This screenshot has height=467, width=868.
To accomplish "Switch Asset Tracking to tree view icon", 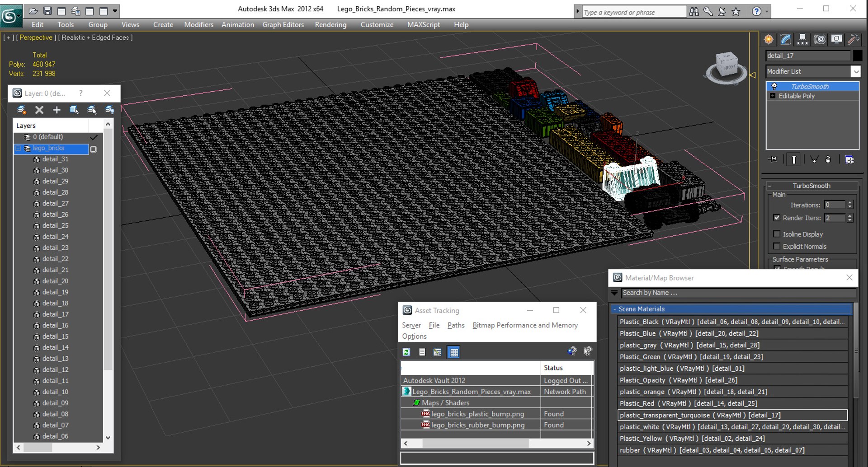I will 437,352.
